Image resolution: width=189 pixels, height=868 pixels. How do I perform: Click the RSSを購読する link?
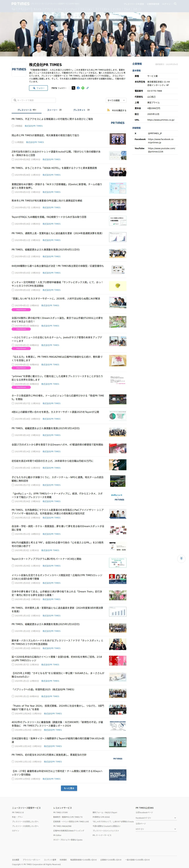[x=119, y=110]
